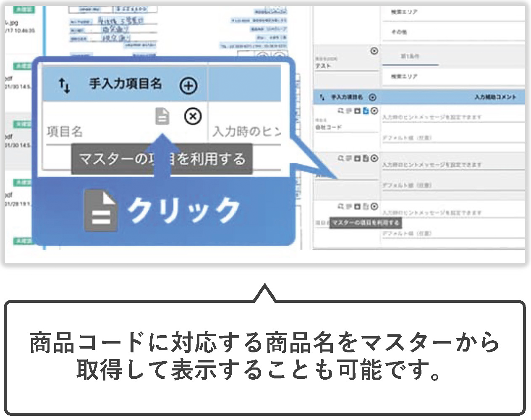531x420 pixels.
Task: Click hint message field in the 自社コード row
Action: click(x=453, y=117)
